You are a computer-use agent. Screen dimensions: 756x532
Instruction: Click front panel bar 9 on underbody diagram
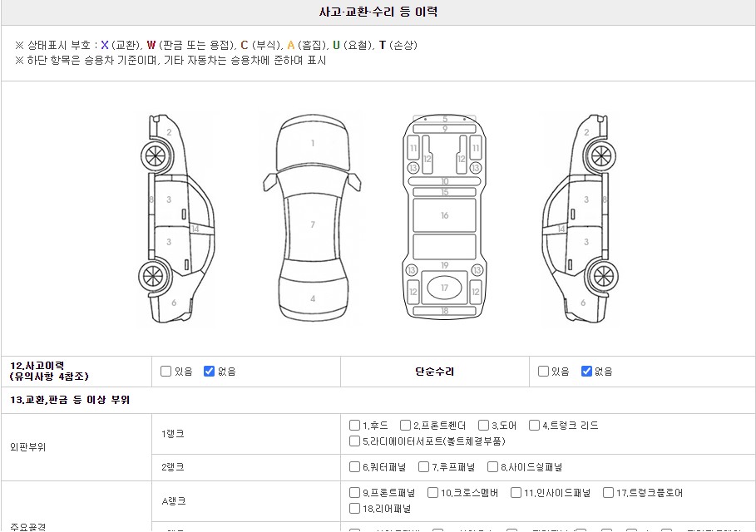pos(444,129)
